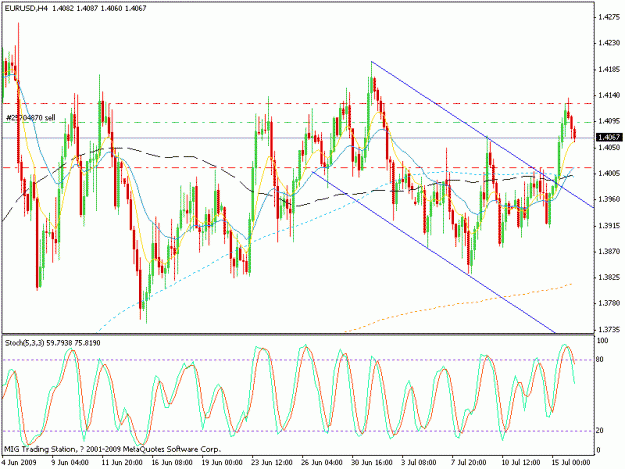The width and height of the screenshot is (625, 469).
Task: Click the 1.3915 price scale value
Action: pos(609,226)
